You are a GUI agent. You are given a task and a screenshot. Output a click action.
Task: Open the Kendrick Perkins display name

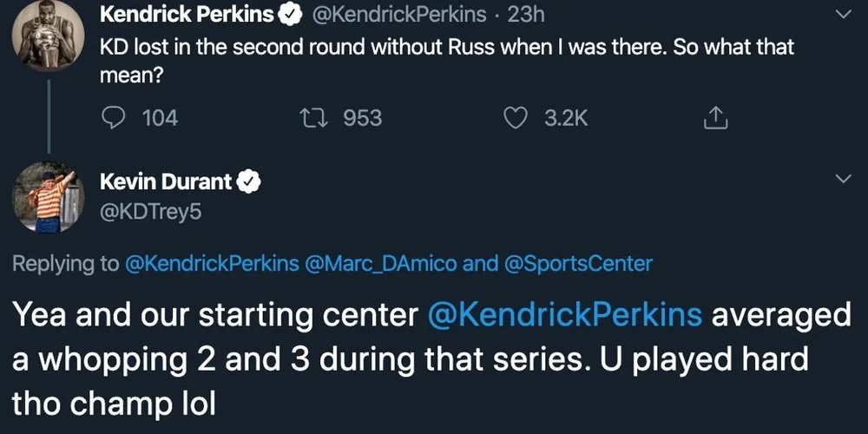187,14
